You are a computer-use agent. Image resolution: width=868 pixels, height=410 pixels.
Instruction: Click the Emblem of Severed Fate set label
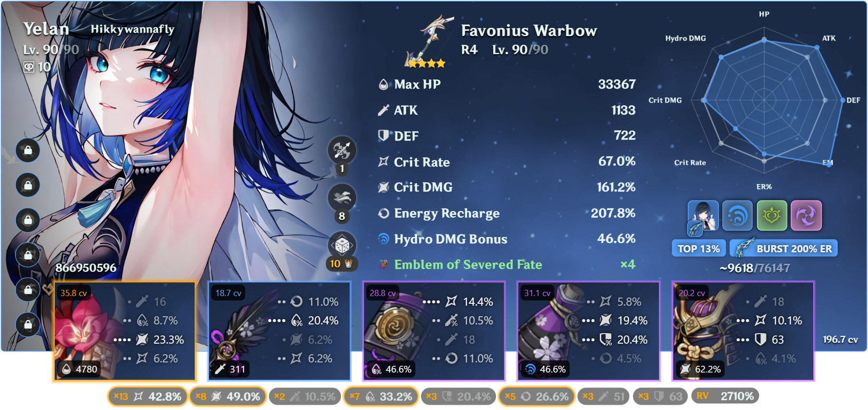coord(468,265)
